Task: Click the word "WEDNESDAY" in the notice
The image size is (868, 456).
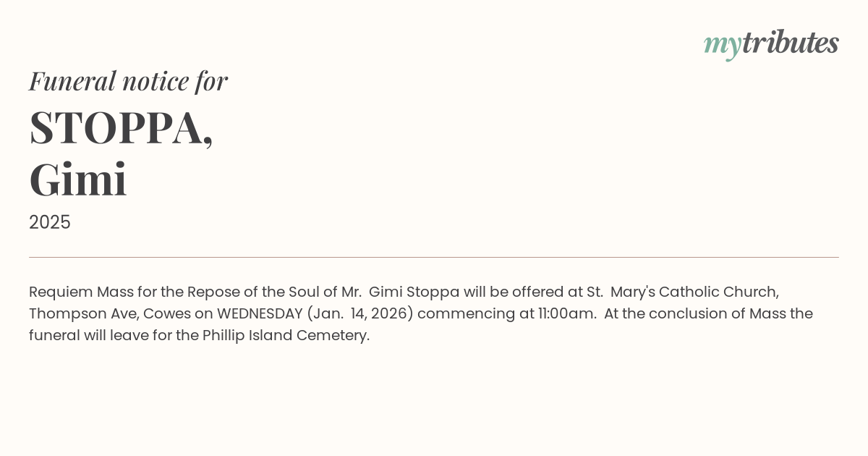Action: coord(260,313)
